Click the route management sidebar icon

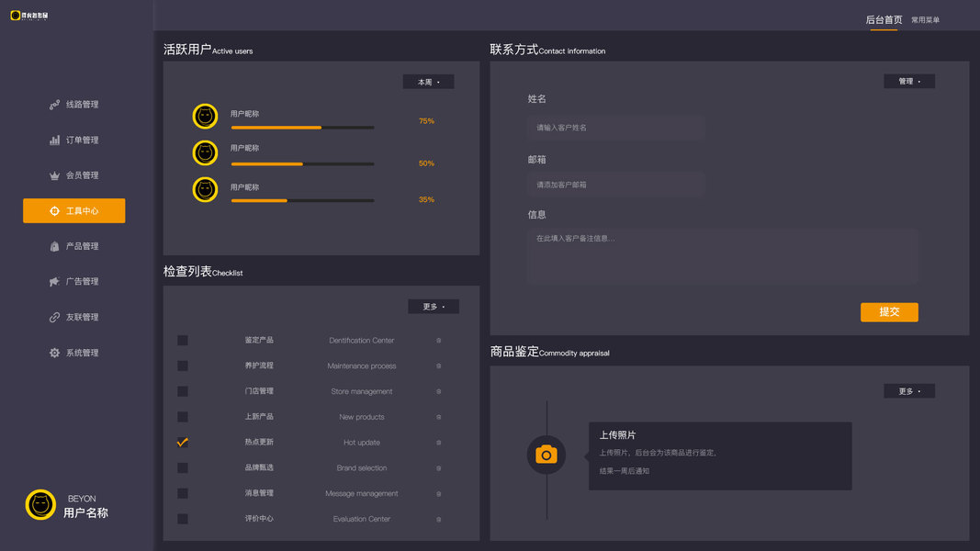click(54, 105)
